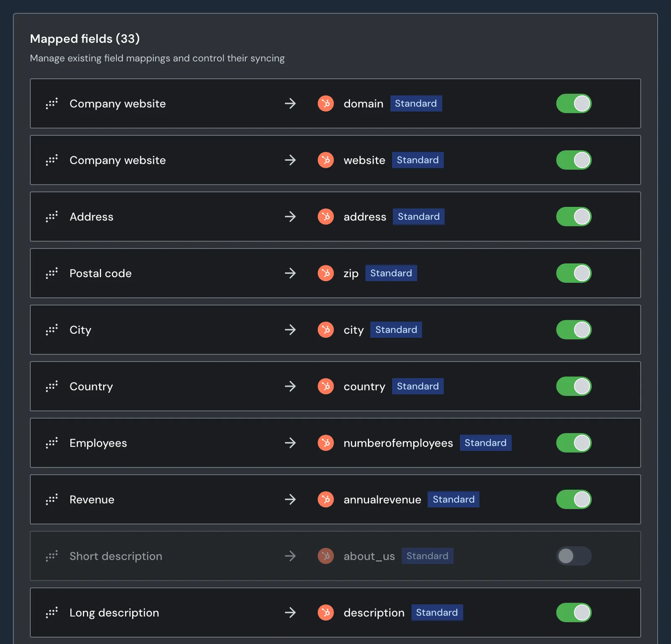The height and width of the screenshot is (644, 671).
Task: Select the "Postal code" field label
Action: coord(101,273)
